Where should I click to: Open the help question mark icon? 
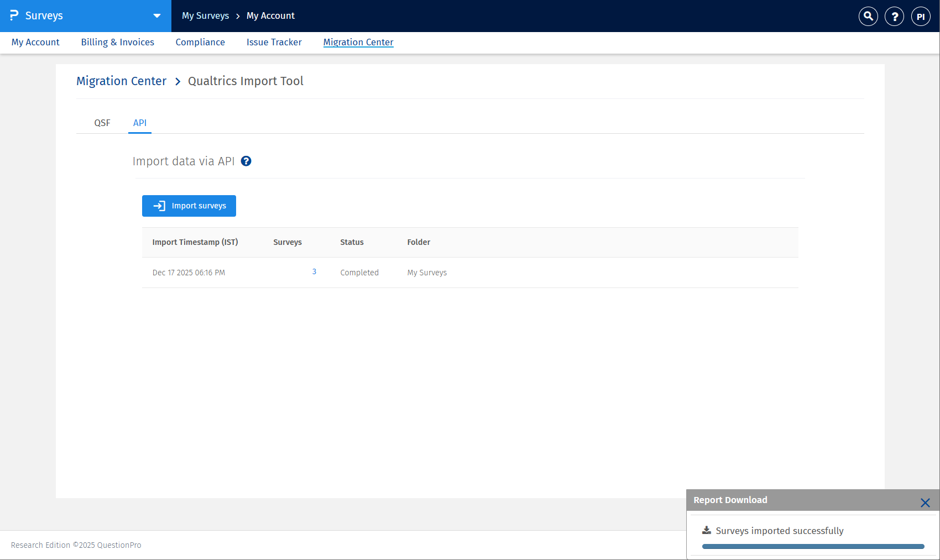point(894,16)
